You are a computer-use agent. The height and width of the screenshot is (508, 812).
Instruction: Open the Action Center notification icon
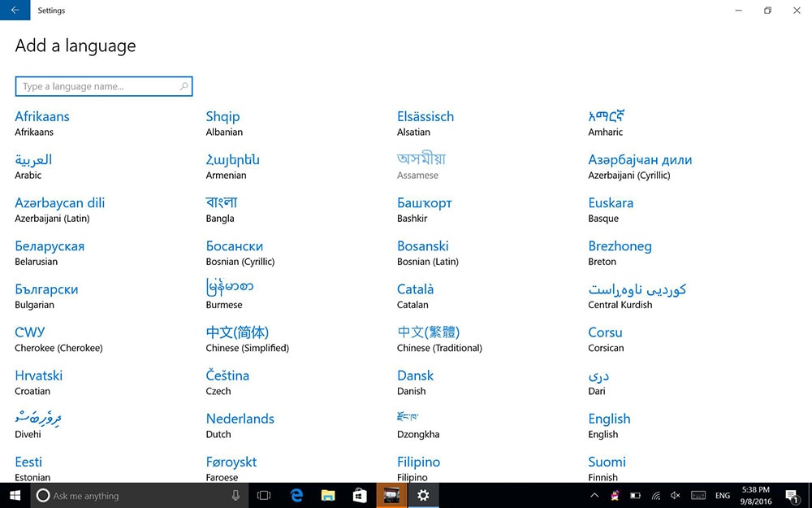coord(791,495)
